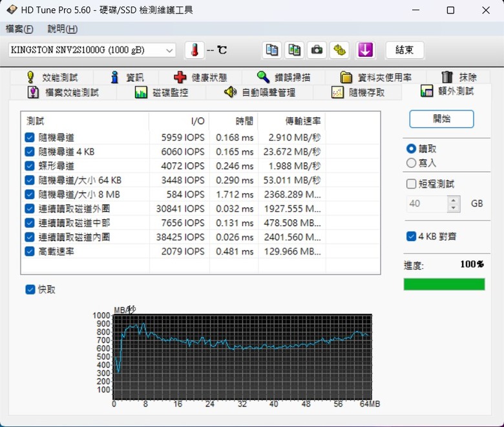Open the 說明(H) menu
The image size is (504, 427).
point(63,29)
